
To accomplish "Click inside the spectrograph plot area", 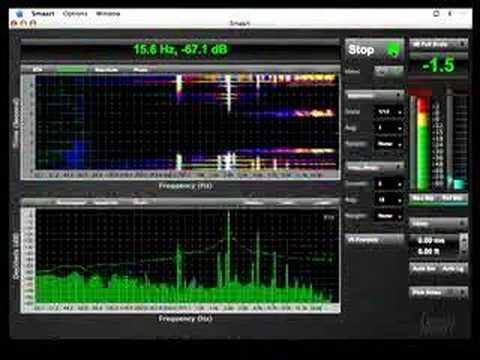I will (187, 122).
